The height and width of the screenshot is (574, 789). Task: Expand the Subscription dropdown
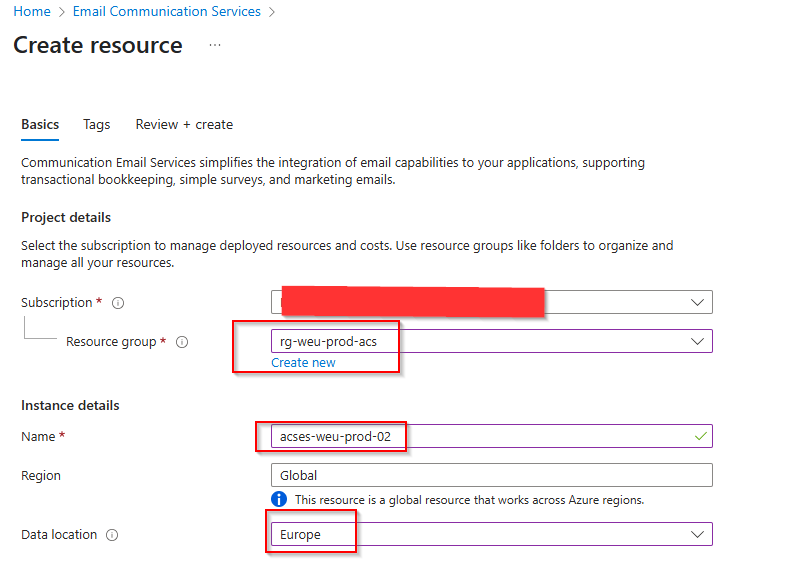[x=697, y=302]
